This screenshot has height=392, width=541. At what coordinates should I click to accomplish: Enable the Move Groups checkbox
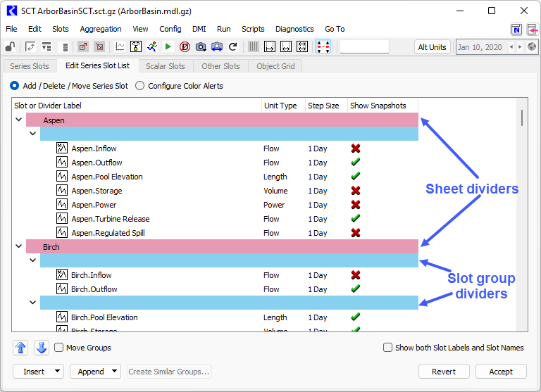59,348
